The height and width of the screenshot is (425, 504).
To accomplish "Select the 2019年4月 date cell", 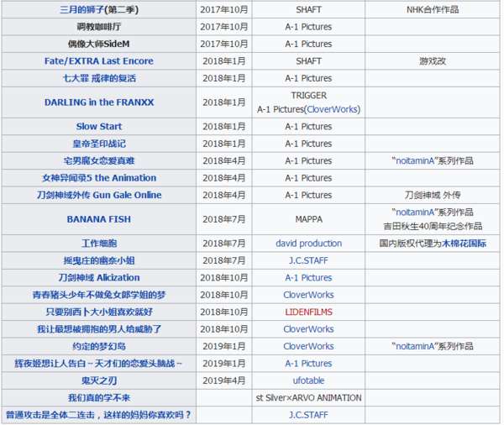I will pyautogui.click(x=224, y=380).
